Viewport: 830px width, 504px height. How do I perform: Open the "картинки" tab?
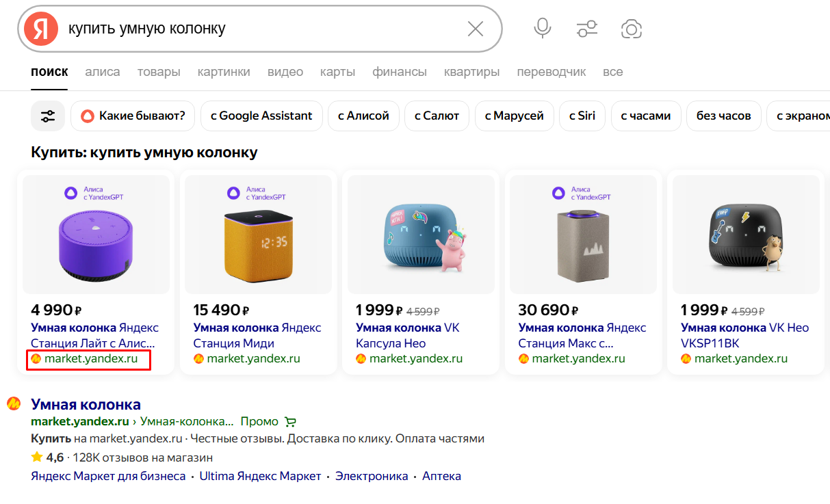click(x=224, y=72)
